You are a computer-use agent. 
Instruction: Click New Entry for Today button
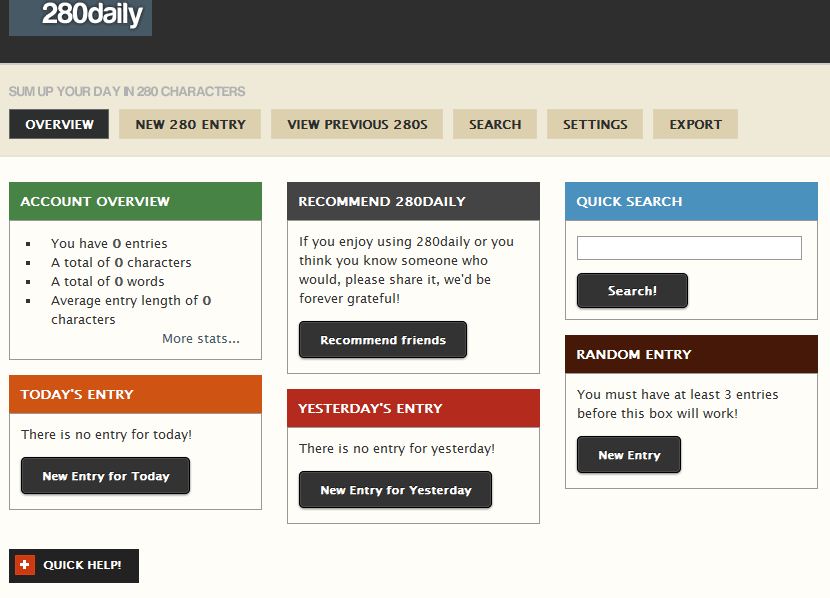[105, 476]
